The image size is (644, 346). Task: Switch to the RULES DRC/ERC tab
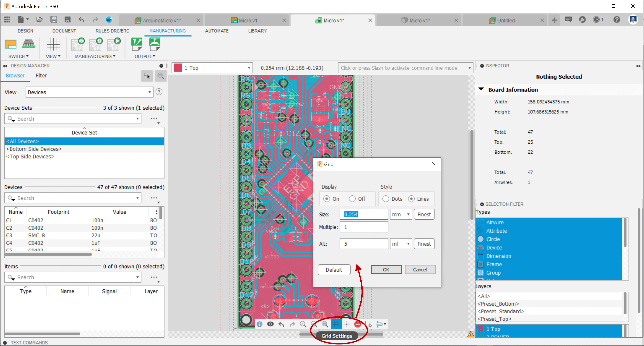[x=112, y=31]
